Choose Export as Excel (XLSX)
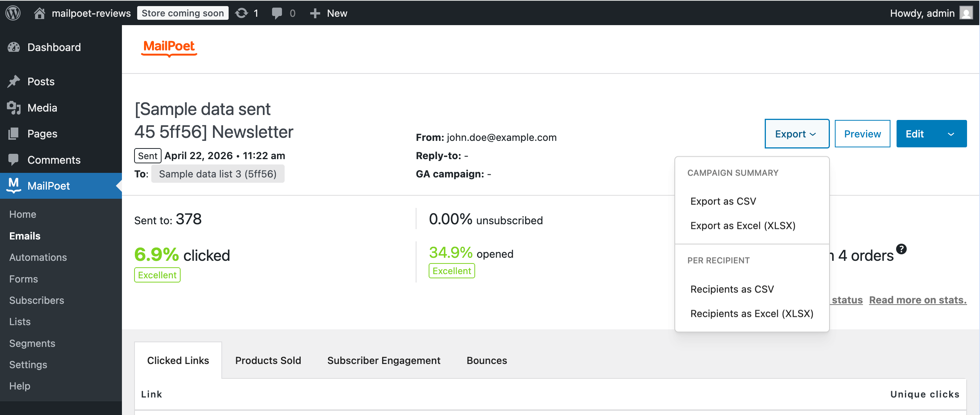Viewport: 980px width, 415px height. tap(743, 226)
